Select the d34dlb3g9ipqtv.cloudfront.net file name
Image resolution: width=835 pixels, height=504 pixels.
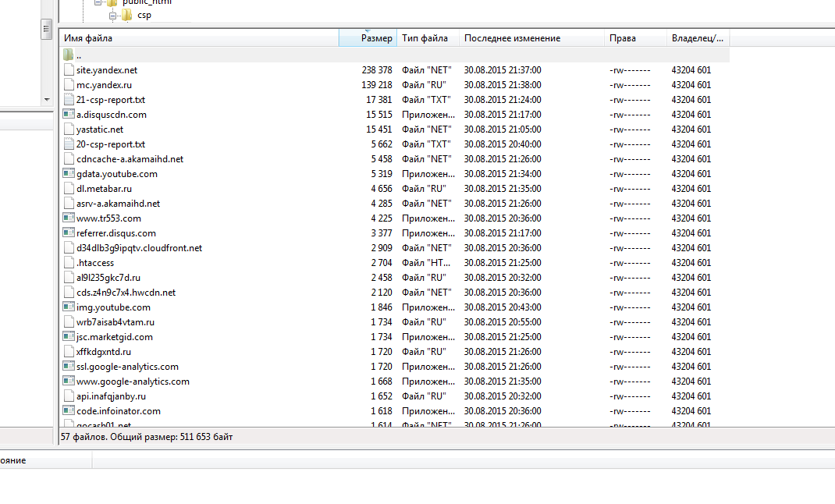[x=140, y=248]
